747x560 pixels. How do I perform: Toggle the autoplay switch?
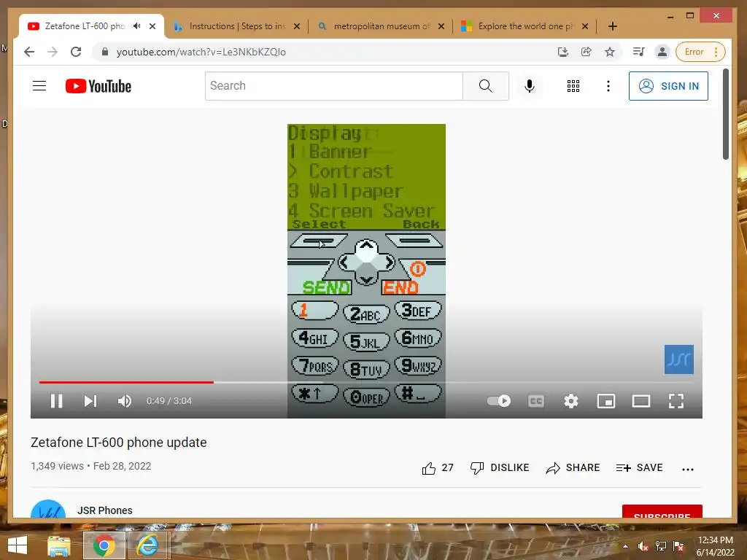coord(499,401)
